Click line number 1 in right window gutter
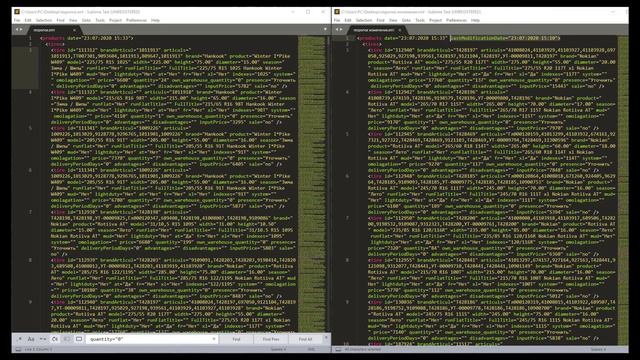The height and width of the screenshot is (360, 640). pyautogui.click(x=347, y=38)
